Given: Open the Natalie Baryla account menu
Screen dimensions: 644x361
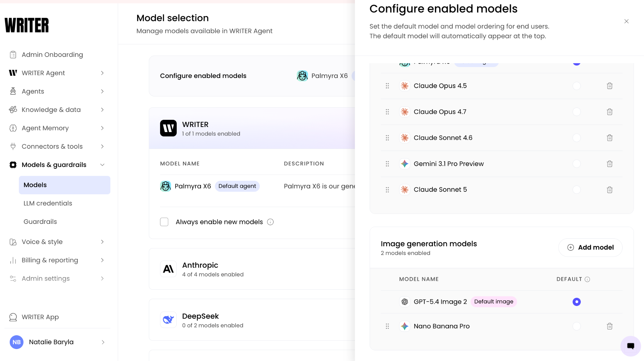Looking at the screenshot, I should (58, 342).
